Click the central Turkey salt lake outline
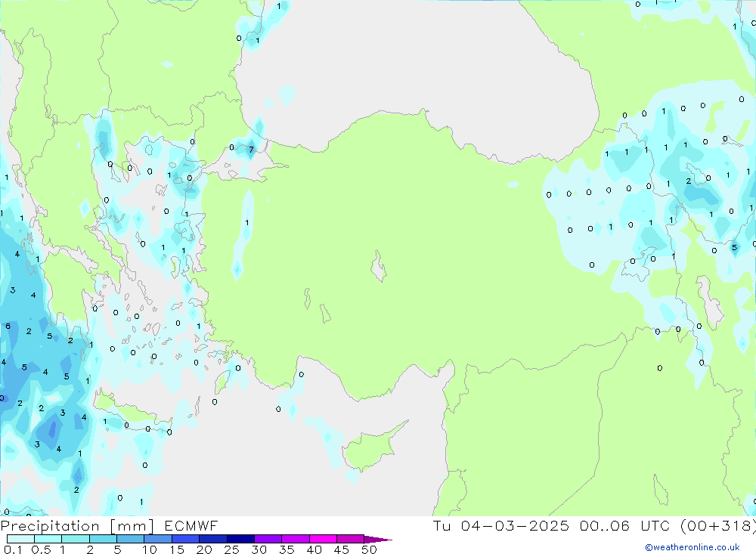 [x=379, y=266]
